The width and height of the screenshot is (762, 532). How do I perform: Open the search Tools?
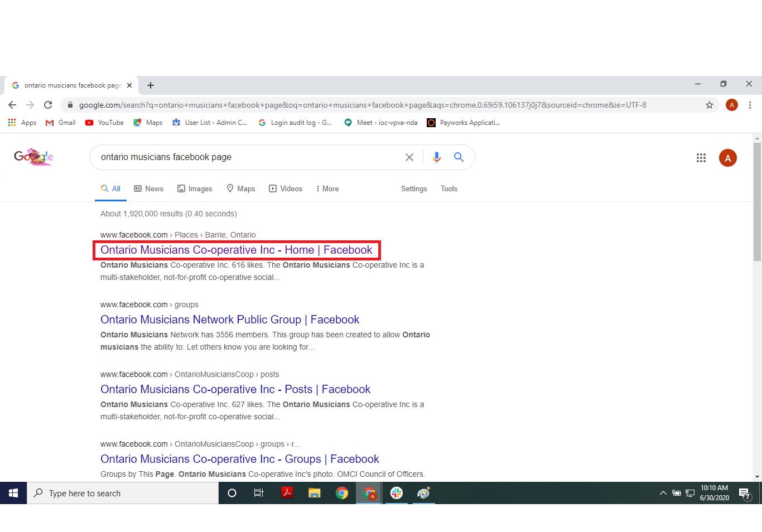coord(449,189)
